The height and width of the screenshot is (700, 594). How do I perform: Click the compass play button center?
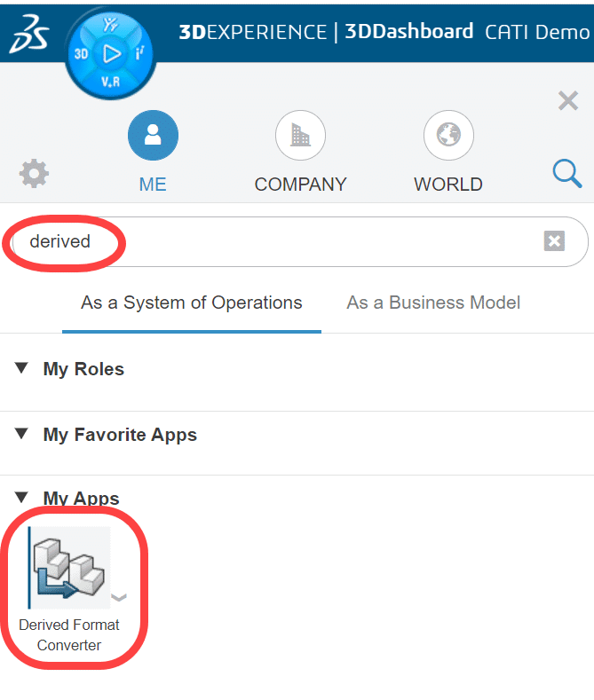[111, 54]
